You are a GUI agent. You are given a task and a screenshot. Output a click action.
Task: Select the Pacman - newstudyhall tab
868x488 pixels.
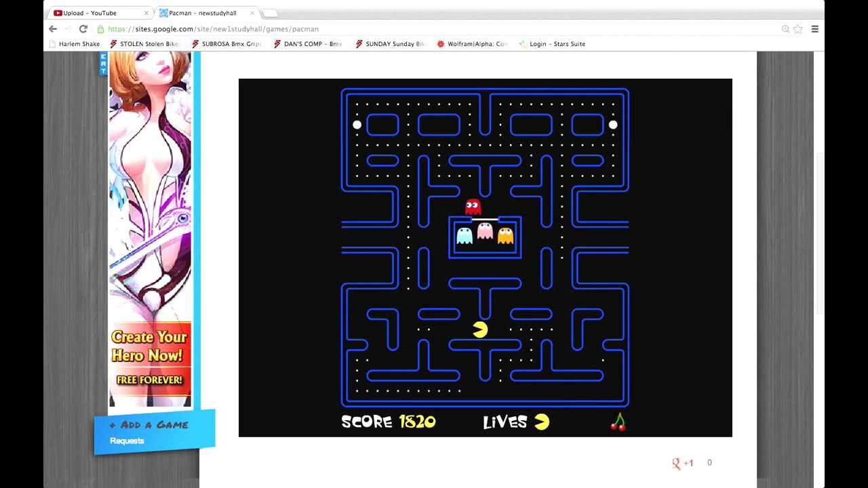click(202, 13)
